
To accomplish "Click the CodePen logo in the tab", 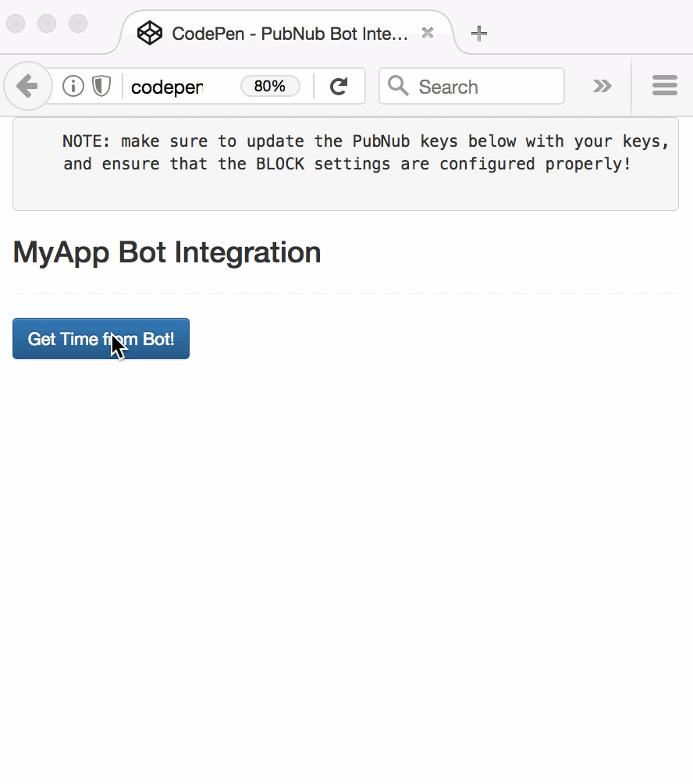I will pos(149,33).
